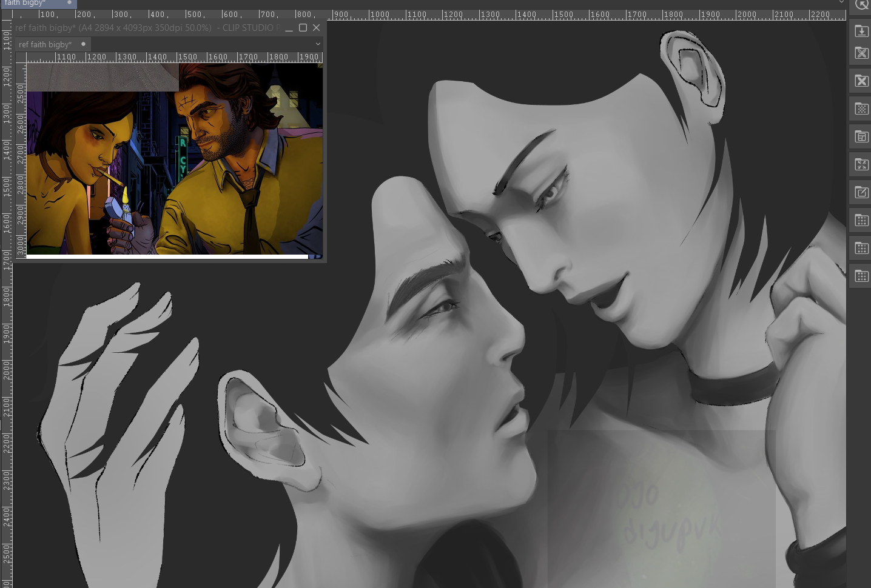Click the ruler origin corner in reference window
The width and height of the screenshot is (871, 588).
point(21,58)
